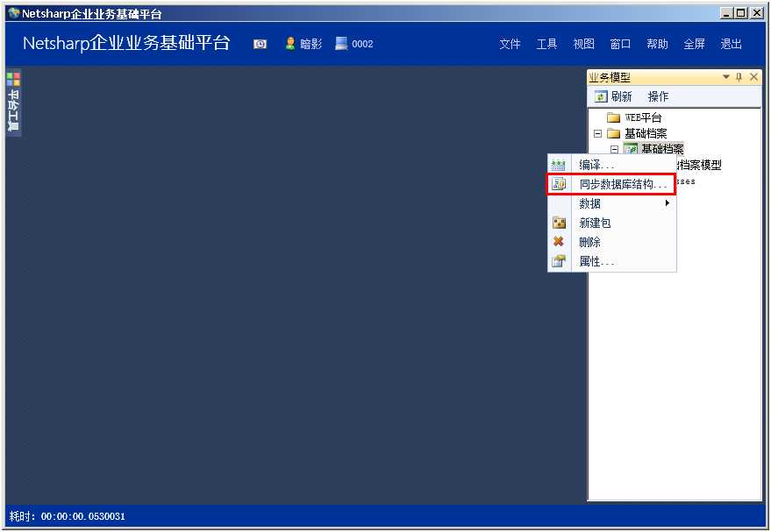Select the WEB平台 folder

643,118
